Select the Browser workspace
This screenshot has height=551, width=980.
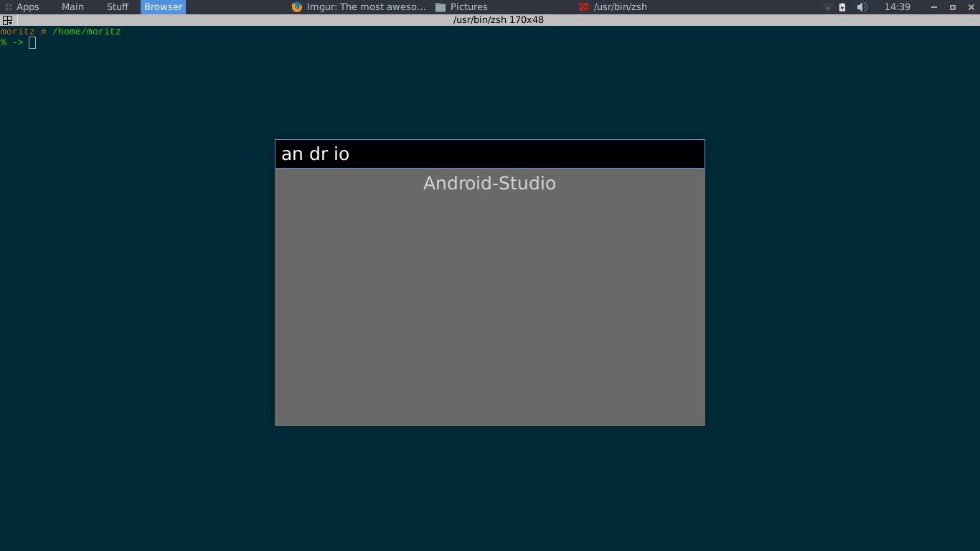[x=163, y=7]
